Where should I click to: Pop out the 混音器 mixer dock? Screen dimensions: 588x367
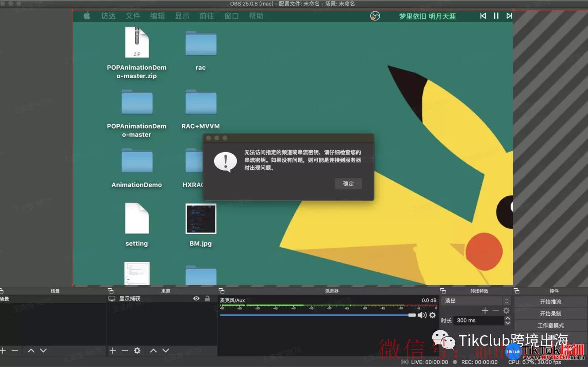222,291
